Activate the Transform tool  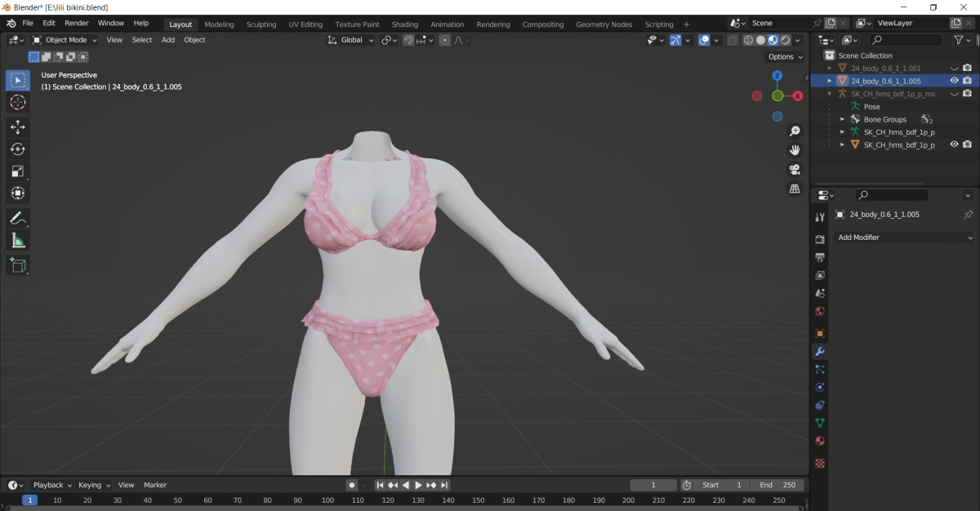tap(18, 193)
